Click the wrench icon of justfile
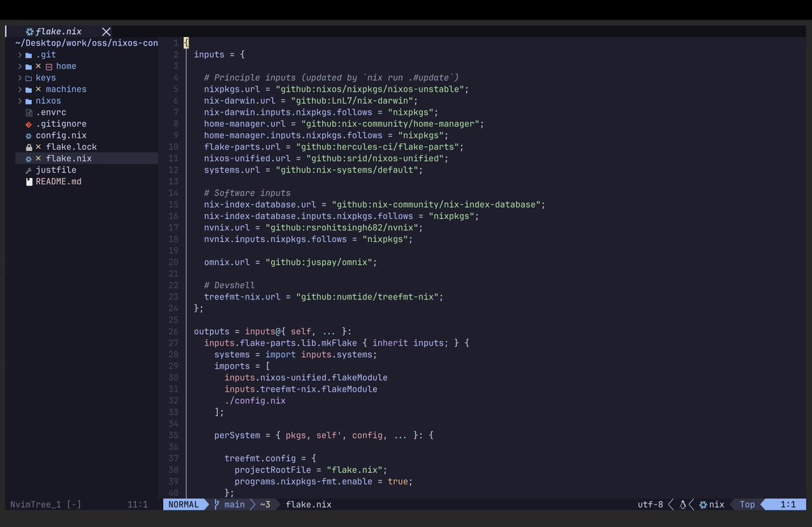Screen dimensions: 812x527 tap(28, 170)
